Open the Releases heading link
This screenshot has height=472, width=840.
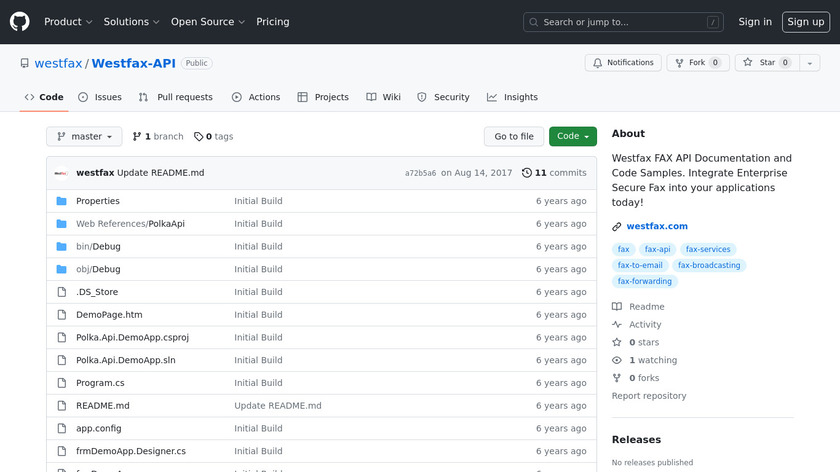[636, 439]
